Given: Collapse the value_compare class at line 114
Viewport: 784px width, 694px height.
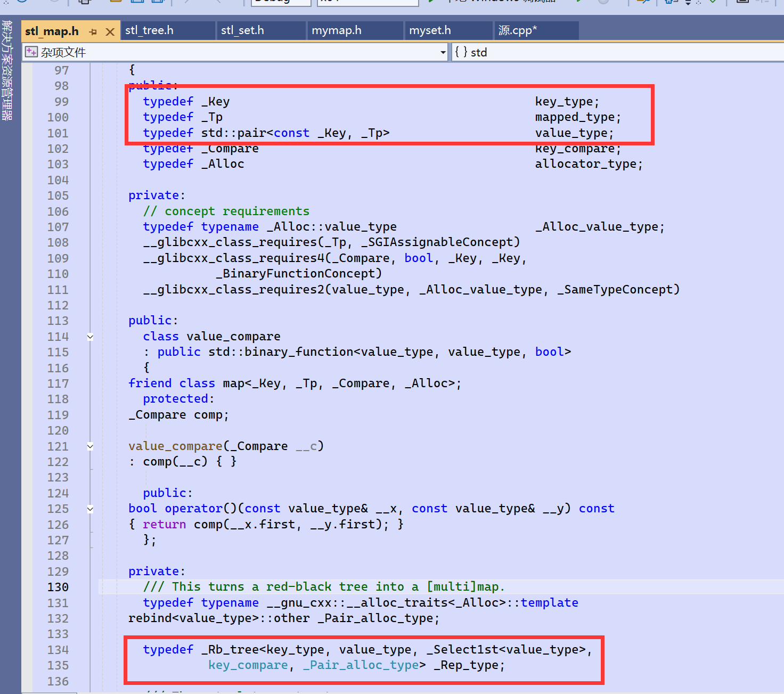Looking at the screenshot, I should click(90, 337).
